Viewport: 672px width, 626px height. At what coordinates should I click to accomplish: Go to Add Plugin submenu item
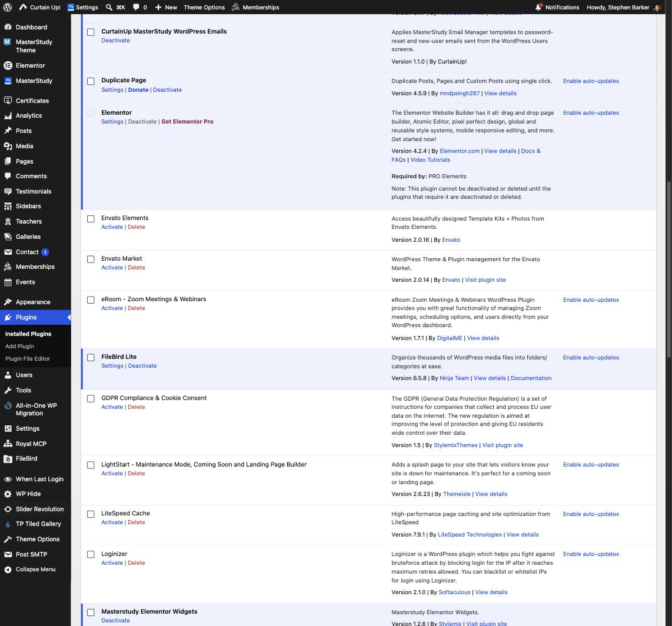20,346
